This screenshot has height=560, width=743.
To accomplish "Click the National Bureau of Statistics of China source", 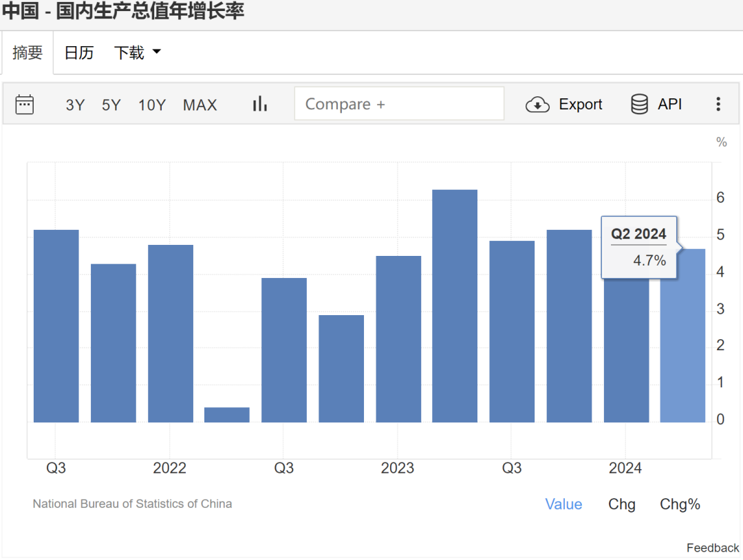I will (132, 504).
